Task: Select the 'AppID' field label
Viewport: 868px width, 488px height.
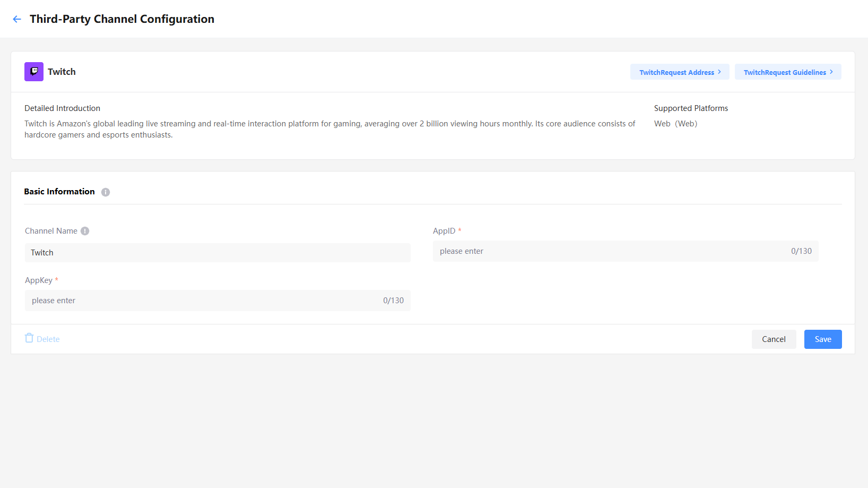Action: (x=444, y=231)
